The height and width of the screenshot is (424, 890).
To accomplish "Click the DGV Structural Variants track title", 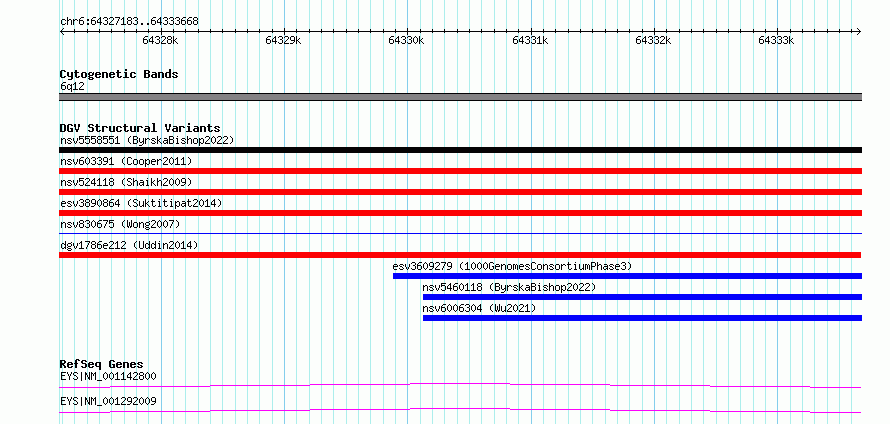I will (140, 128).
